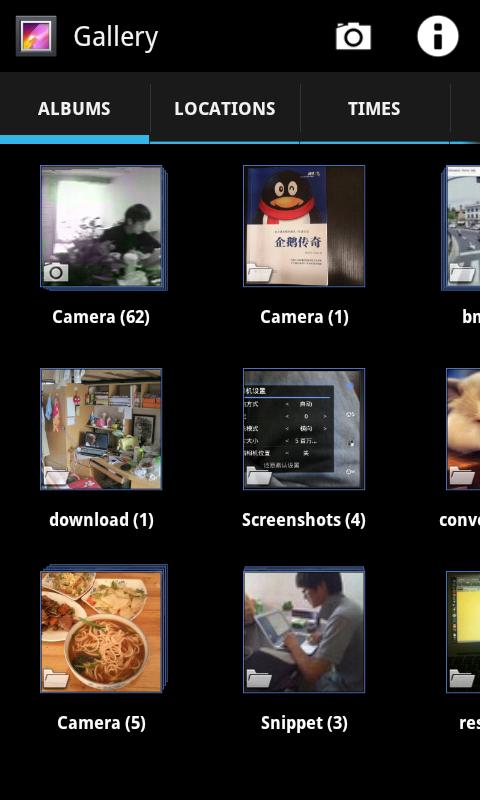Open the Snippet (3) album thumbnail
This screenshot has width=480, height=800.
pos(304,630)
